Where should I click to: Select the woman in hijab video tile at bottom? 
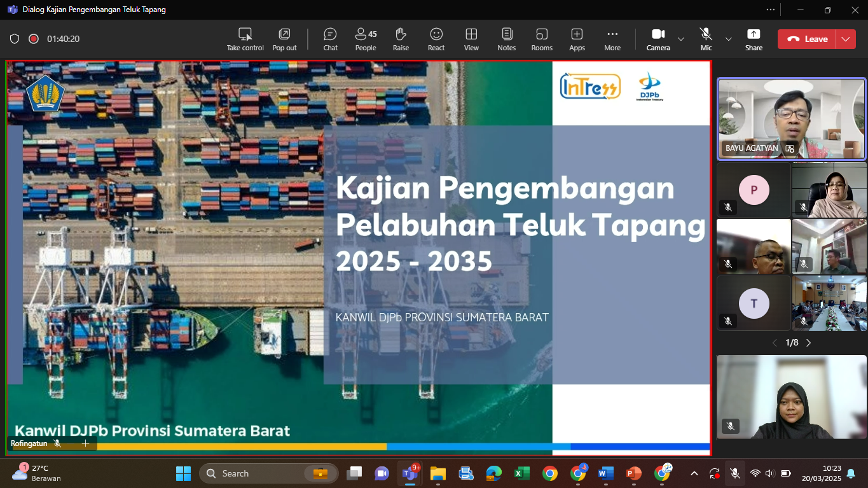point(792,397)
